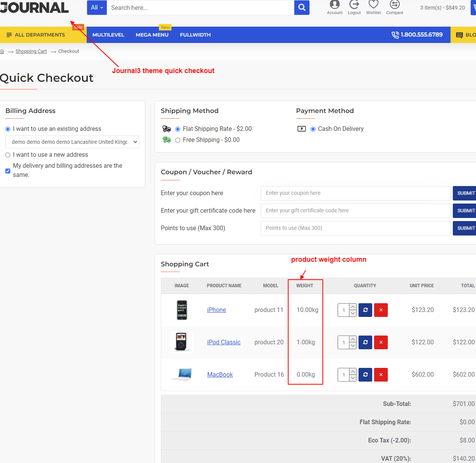This screenshot has height=463, width=476.
Task: Choose Free Shipping - $0.00
Action: tap(178, 140)
